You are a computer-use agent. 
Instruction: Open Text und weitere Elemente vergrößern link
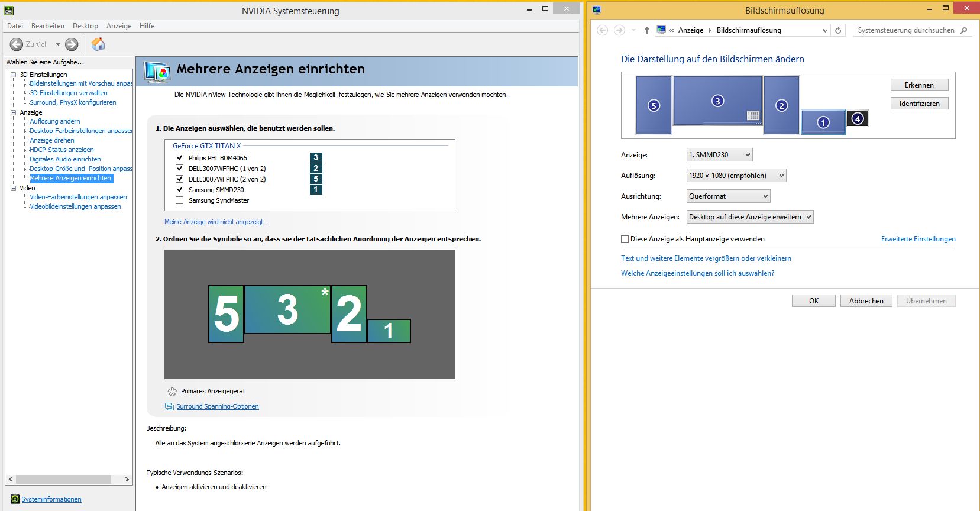(706, 258)
